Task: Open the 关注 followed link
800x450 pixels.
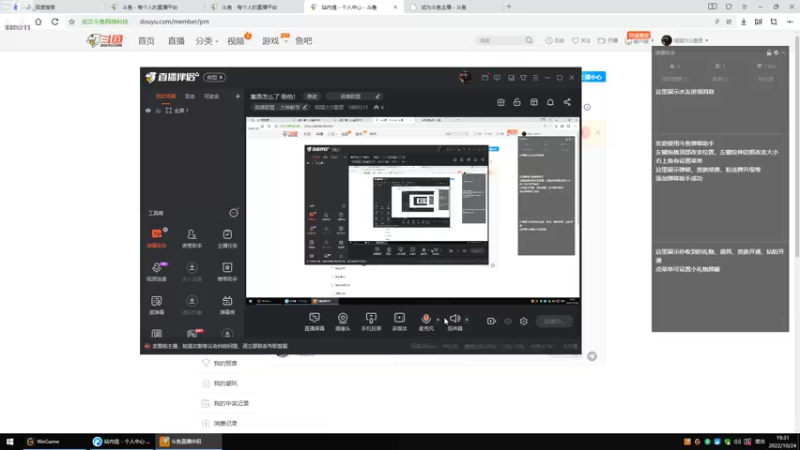Action: point(581,40)
